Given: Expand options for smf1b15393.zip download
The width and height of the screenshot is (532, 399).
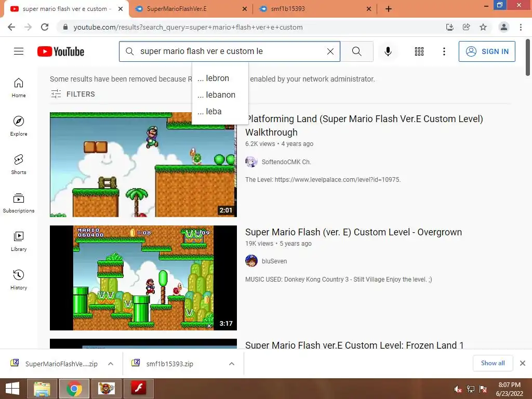Looking at the screenshot, I should click(232, 364).
